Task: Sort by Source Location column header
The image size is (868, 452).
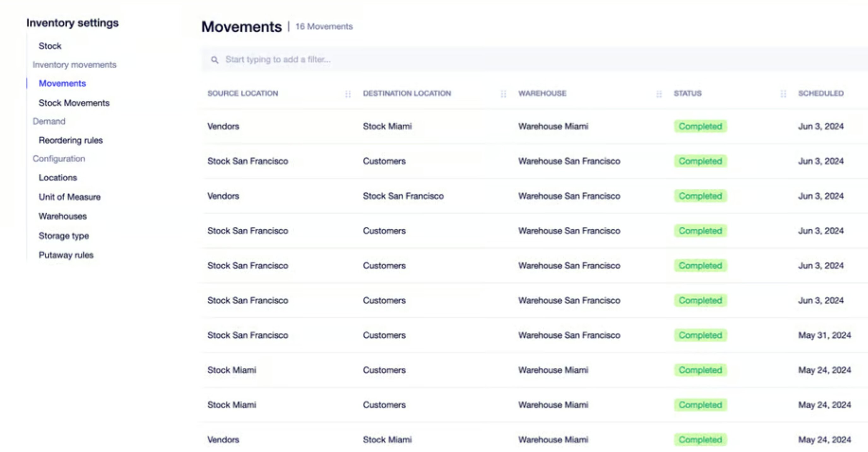Action: pyautogui.click(x=243, y=93)
